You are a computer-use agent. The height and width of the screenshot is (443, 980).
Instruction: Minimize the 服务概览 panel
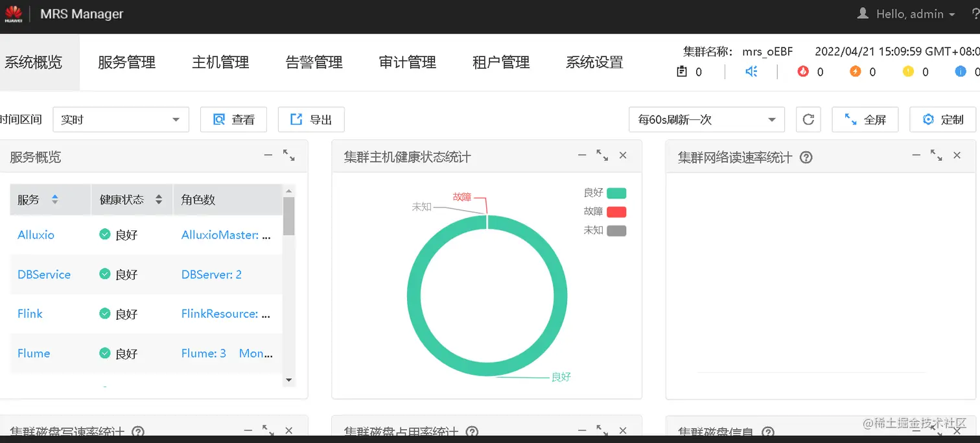[268, 155]
